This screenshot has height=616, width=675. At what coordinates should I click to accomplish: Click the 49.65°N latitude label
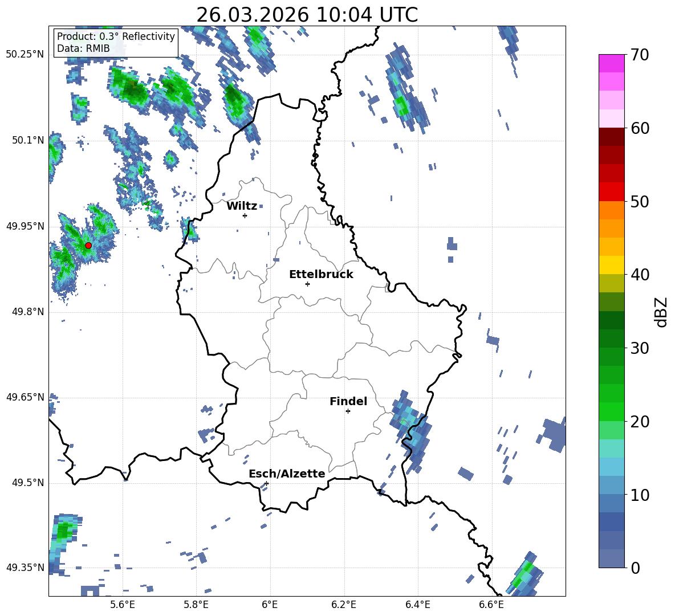pyautogui.click(x=25, y=397)
